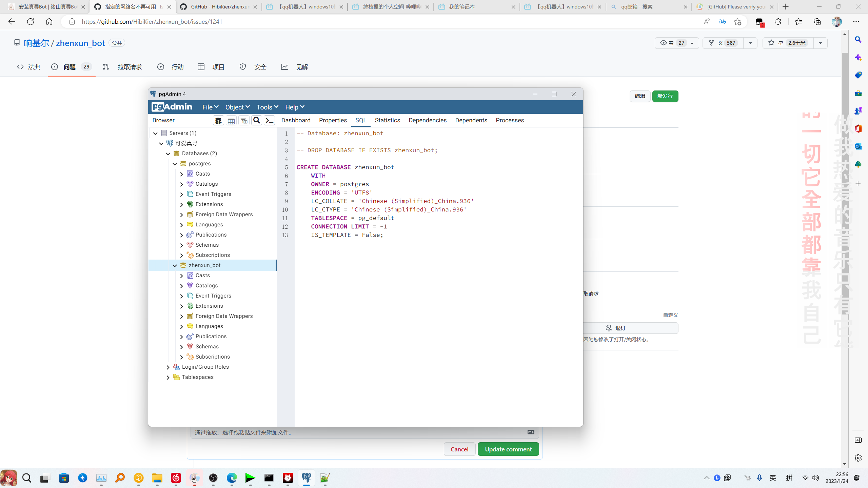
Task: Collapse the Databases (2) node
Action: pyautogui.click(x=168, y=154)
